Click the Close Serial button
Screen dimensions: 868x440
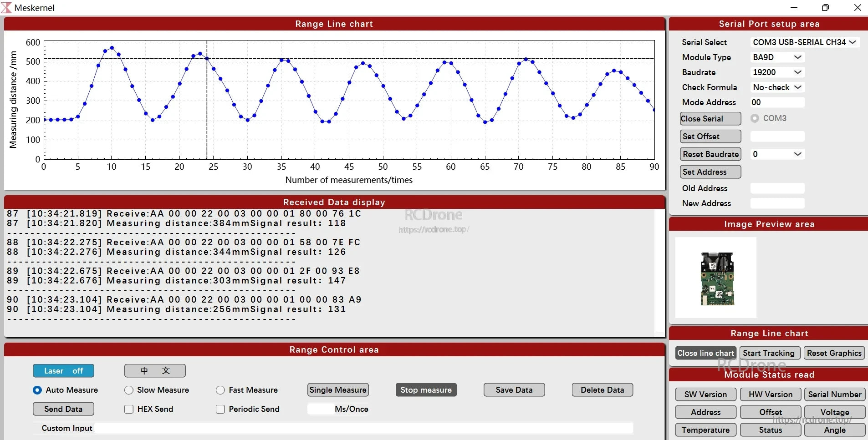click(x=710, y=119)
